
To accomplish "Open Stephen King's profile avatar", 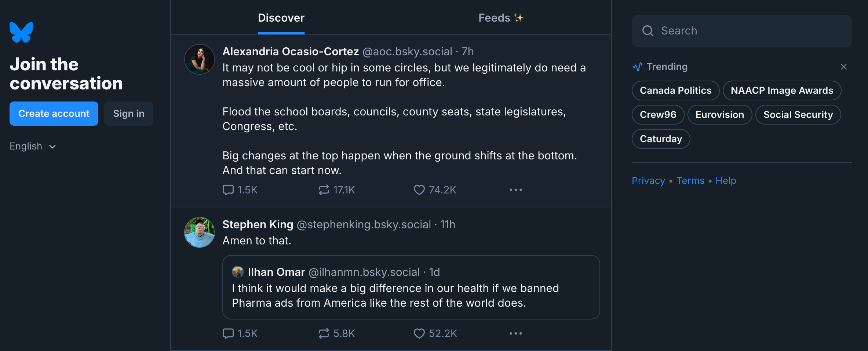I will 200,232.
